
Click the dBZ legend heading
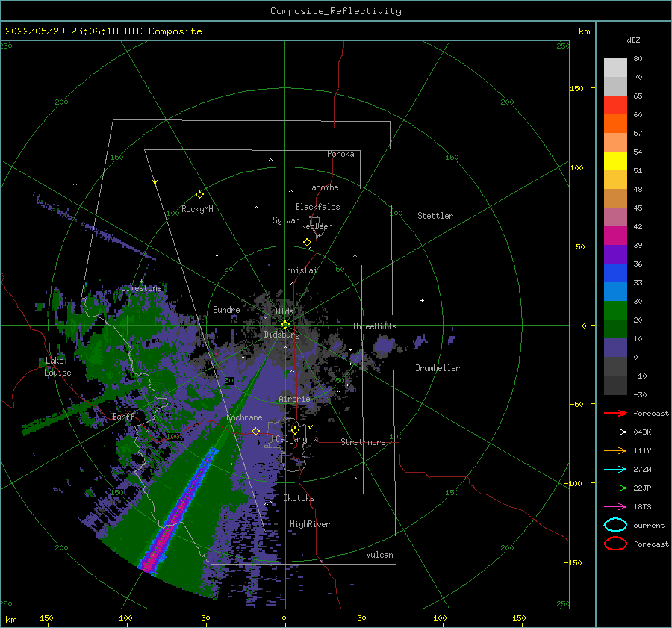[x=633, y=40]
